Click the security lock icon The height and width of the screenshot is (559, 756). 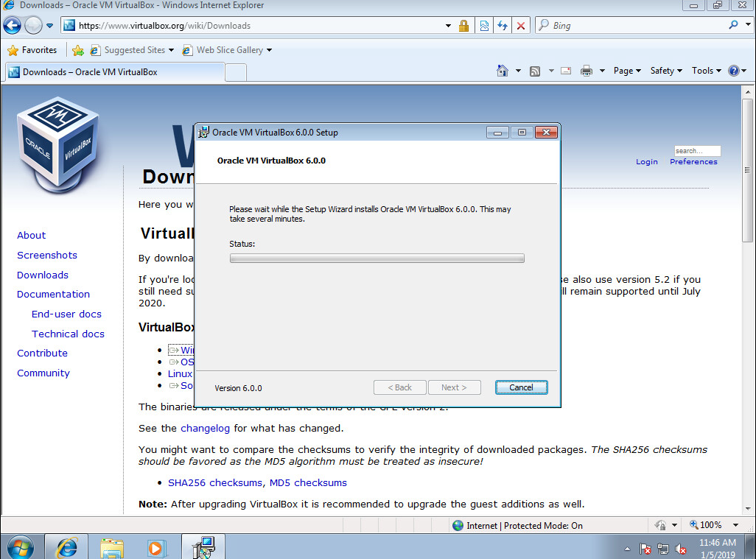[x=463, y=26]
